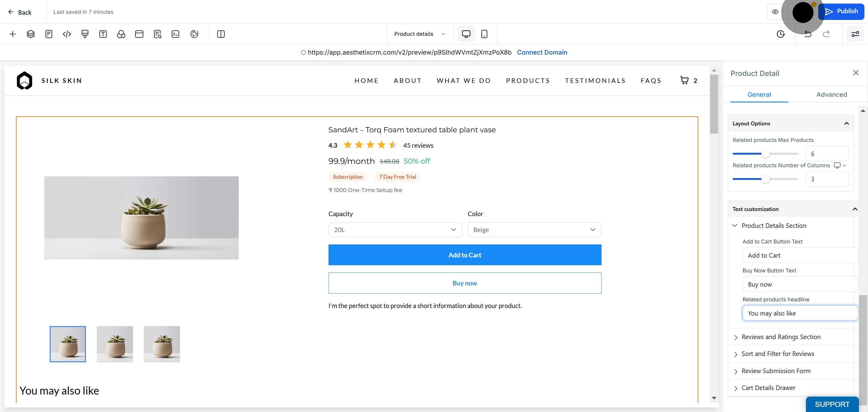This screenshot has height=412, width=868.
Task: Open the settings sliders icon
Action: (x=855, y=34)
